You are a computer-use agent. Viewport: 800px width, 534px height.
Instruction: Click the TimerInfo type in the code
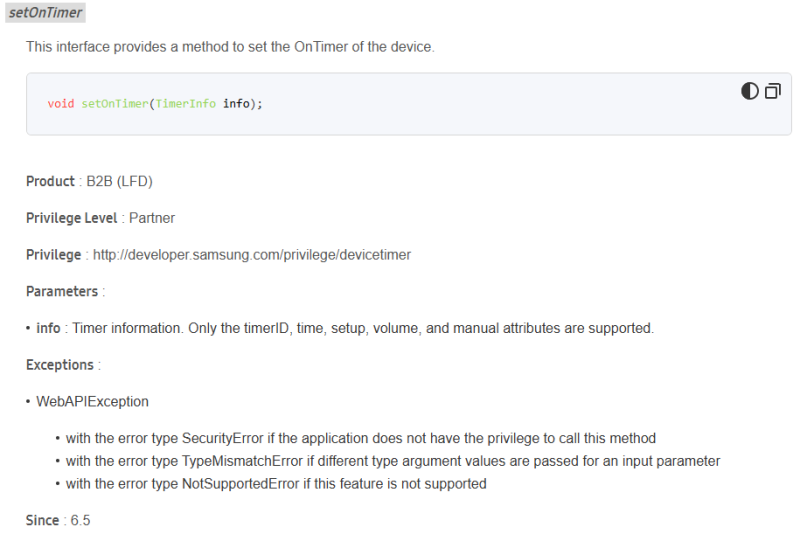coord(185,103)
